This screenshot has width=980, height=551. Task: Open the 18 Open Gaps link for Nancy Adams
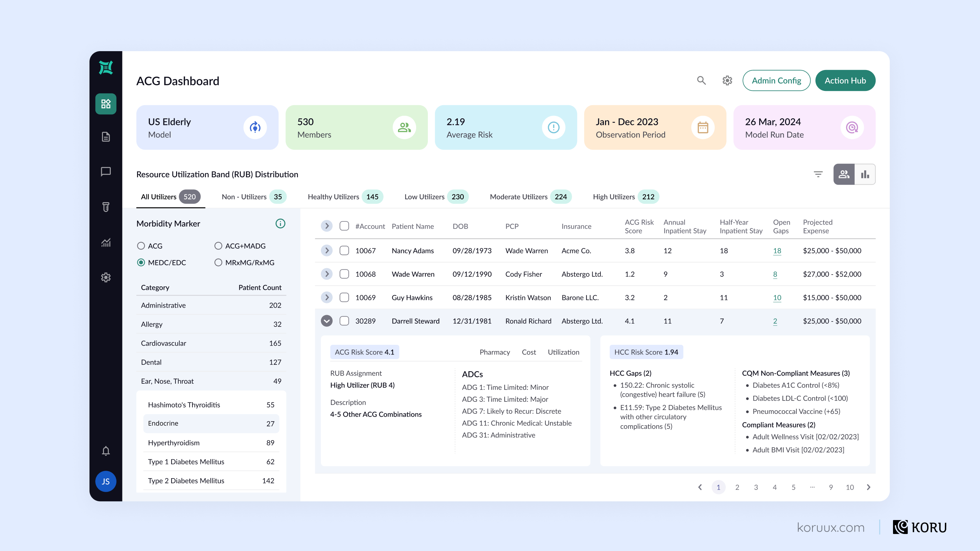tap(777, 250)
